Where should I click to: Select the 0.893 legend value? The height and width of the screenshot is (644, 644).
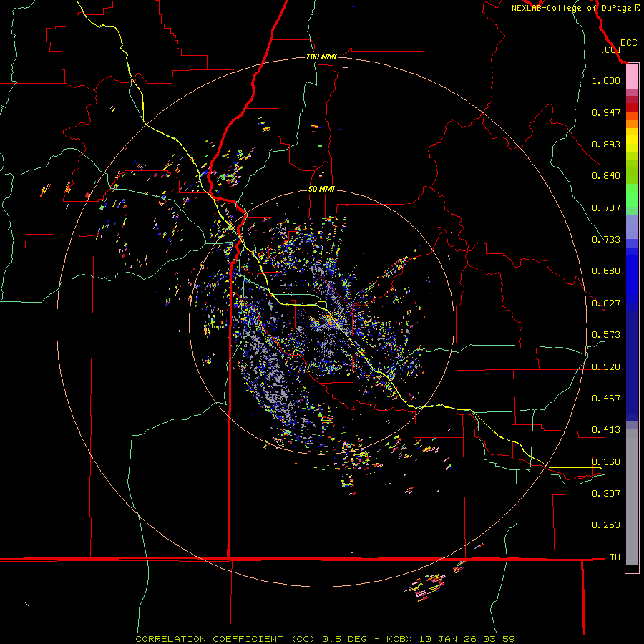coord(606,144)
